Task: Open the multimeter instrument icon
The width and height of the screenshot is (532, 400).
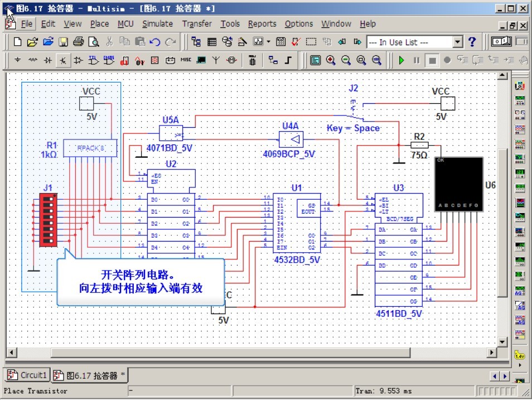Action: [520, 86]
